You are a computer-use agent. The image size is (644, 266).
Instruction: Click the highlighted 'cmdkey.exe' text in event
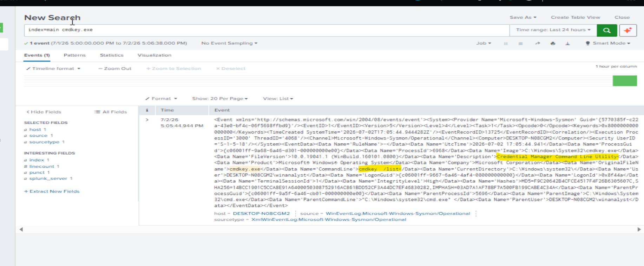pos(245,169)
